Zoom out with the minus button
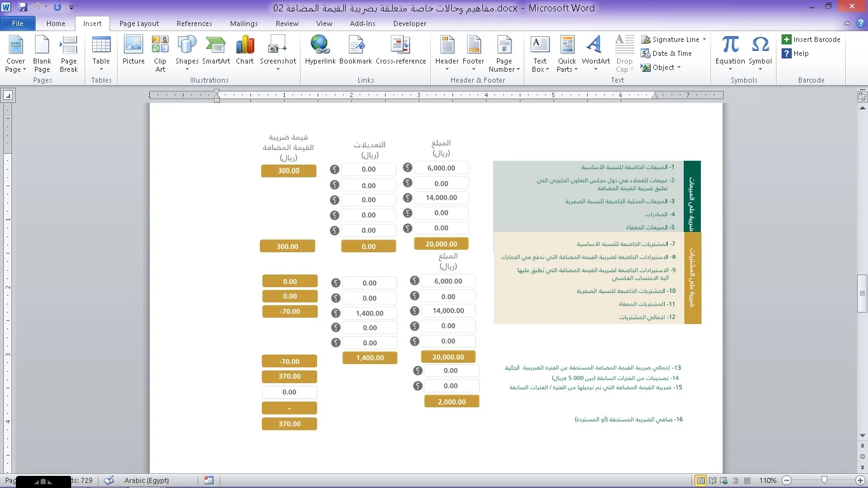Viewport: 868px width, 488px height. (787, 480)
